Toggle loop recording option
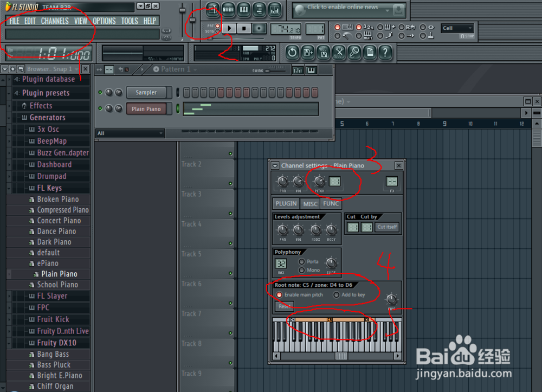Viewport: 542px width, 392px height. pos(401,27)
